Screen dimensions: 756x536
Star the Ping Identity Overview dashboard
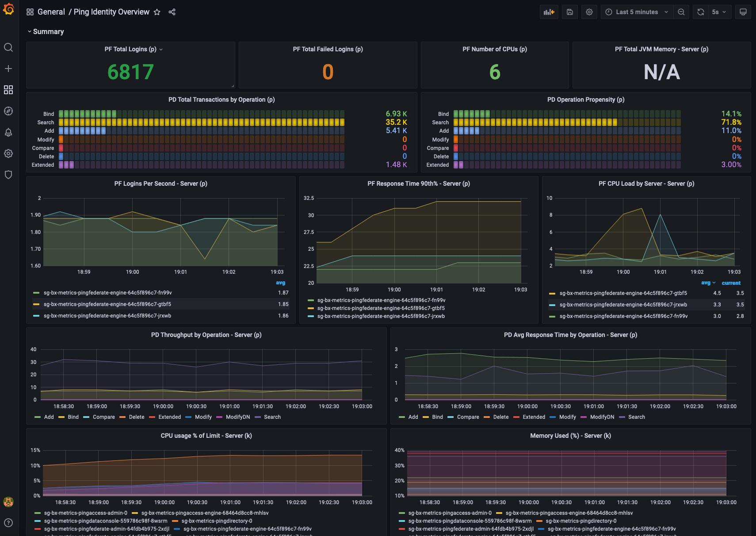(x=157, y=12)
